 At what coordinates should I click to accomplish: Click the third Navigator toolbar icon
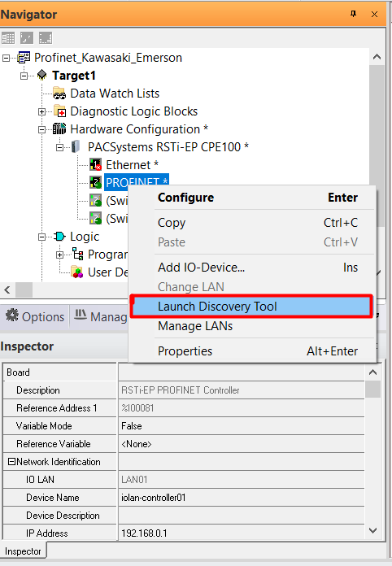46,38
